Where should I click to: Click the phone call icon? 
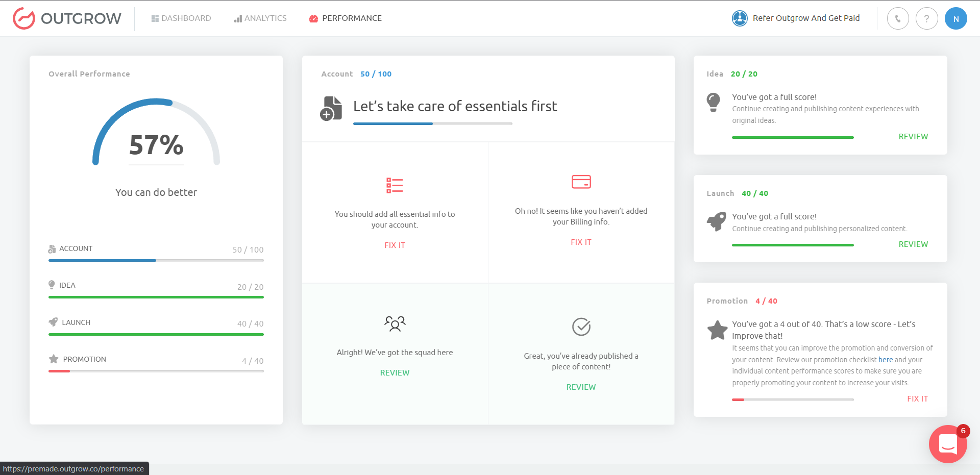tap(898, 19)
